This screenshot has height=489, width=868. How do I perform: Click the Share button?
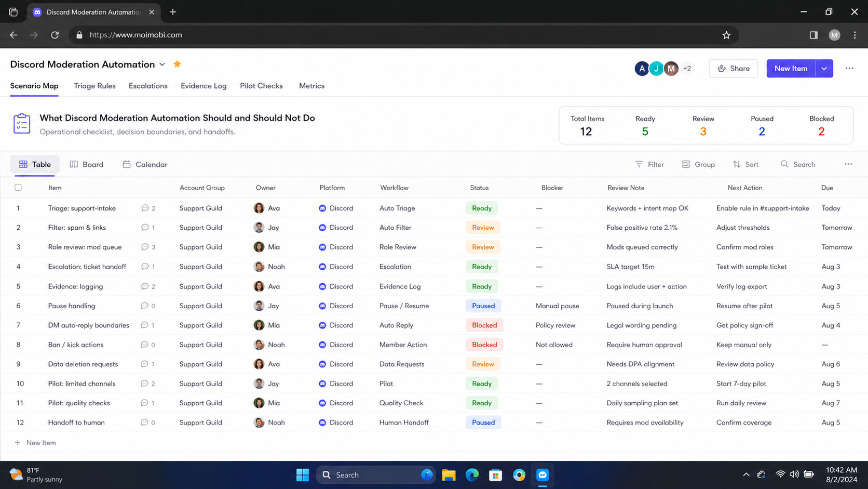pos(734,69)
